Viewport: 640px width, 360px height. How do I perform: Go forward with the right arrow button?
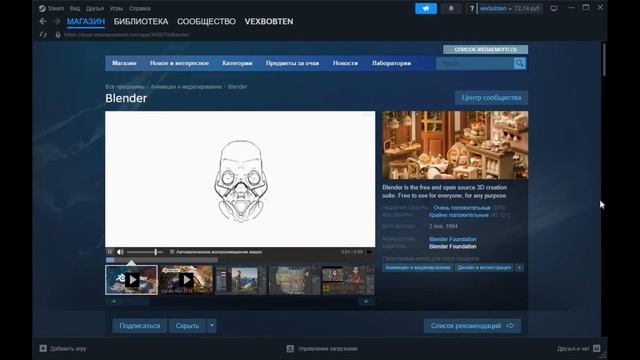tap(57, 21)
